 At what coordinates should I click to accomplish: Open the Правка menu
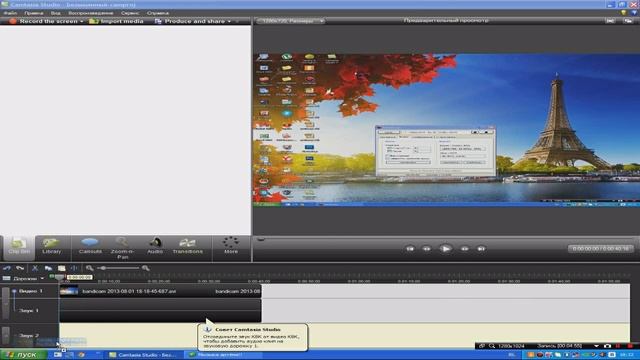point(33,13)
